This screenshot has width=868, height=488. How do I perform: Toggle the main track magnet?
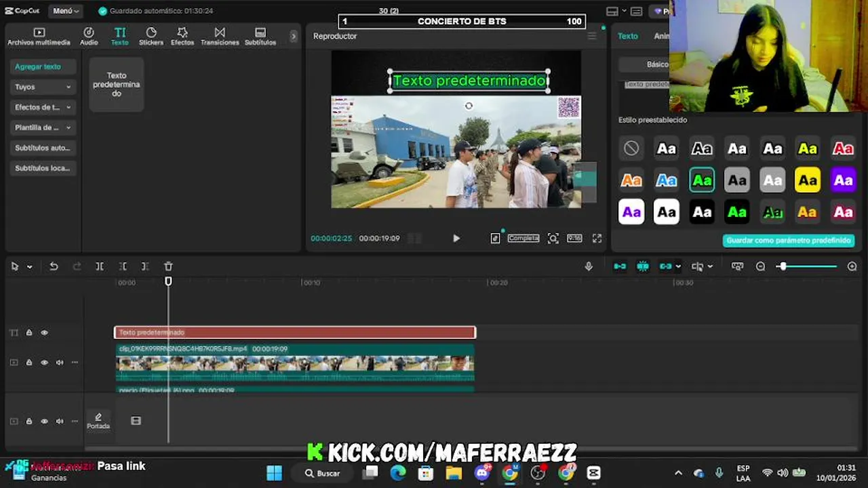(620, 266)
